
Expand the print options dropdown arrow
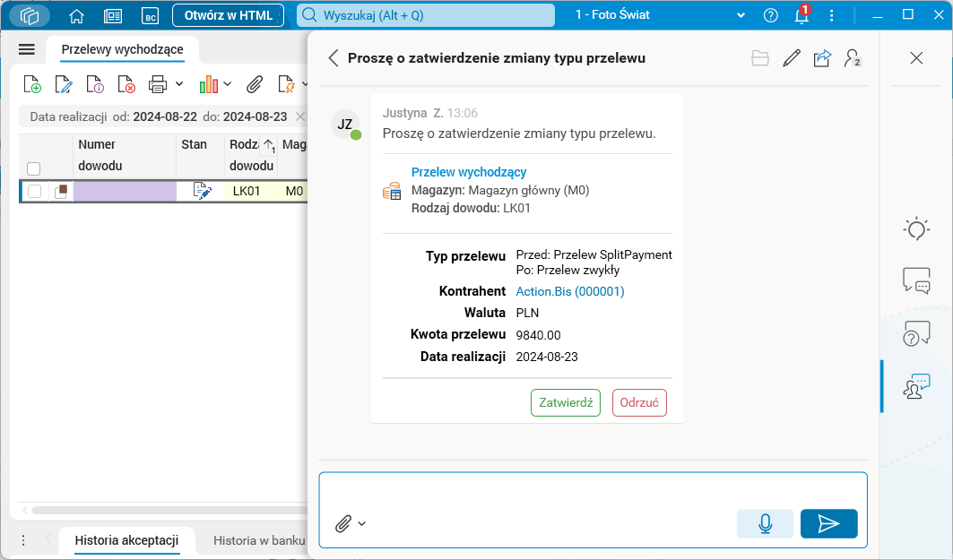coord(179,84)
